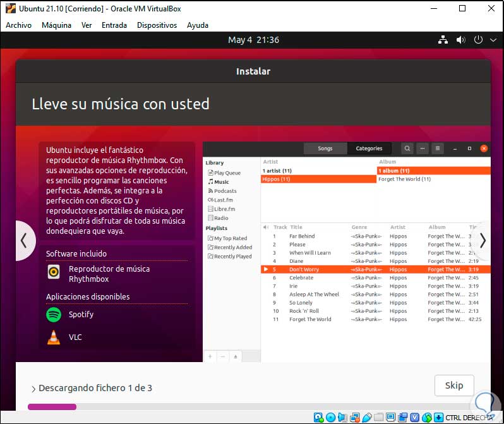Click the Rhythmbox app icon

pos(54,272)
